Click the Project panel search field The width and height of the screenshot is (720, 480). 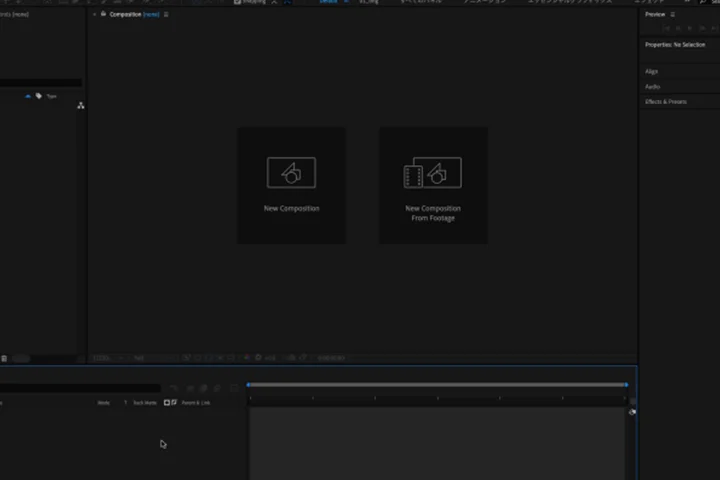[x=41, y=83]
